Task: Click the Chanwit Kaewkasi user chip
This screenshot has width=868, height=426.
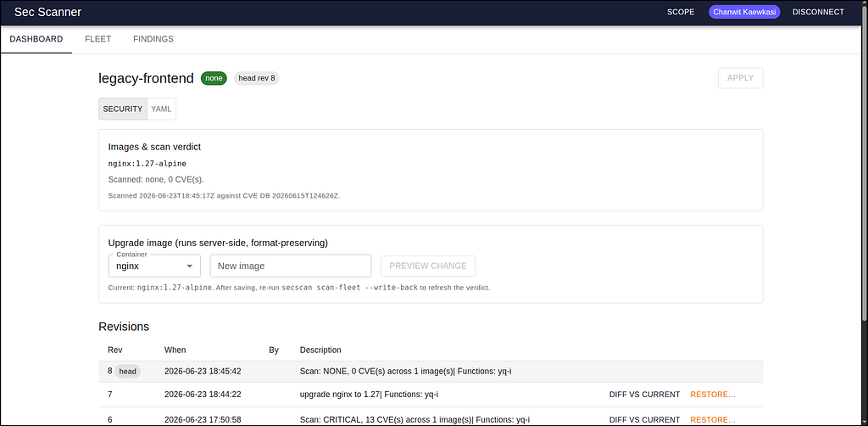Action: [x=744, y=12]
